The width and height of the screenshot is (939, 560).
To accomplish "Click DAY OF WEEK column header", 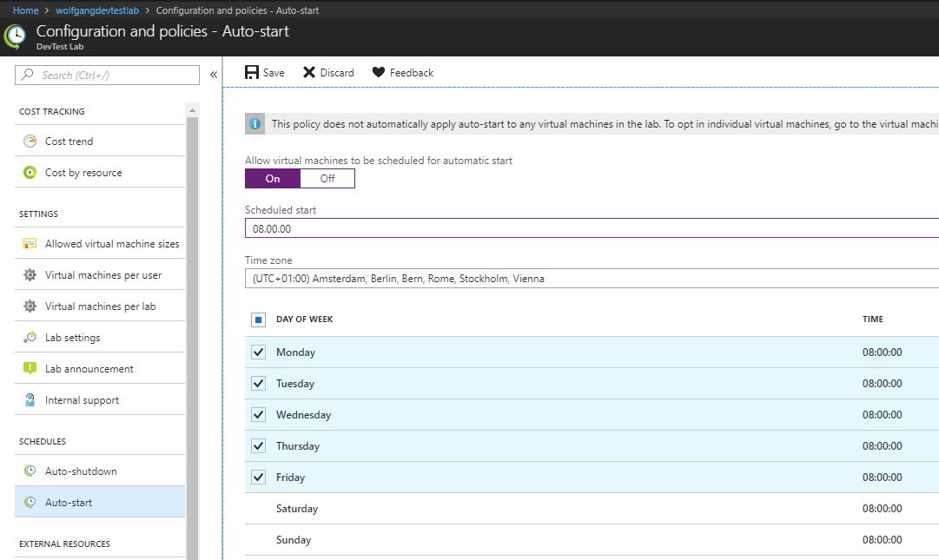I will [304, 320].
